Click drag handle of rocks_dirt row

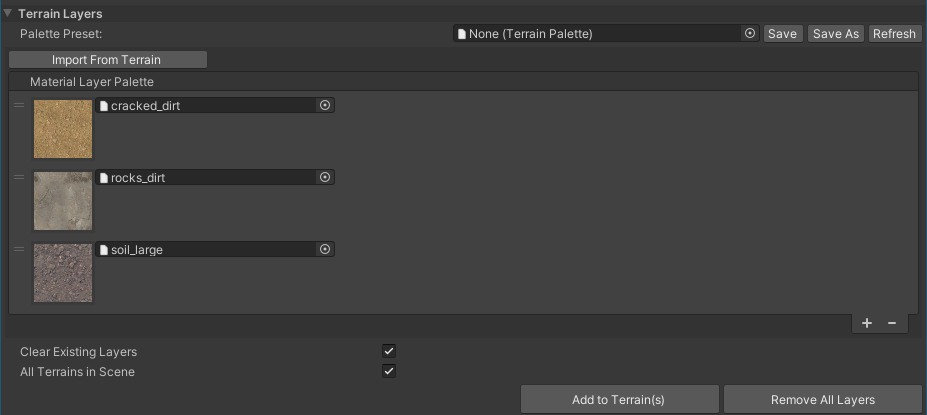tap(19, 177)
